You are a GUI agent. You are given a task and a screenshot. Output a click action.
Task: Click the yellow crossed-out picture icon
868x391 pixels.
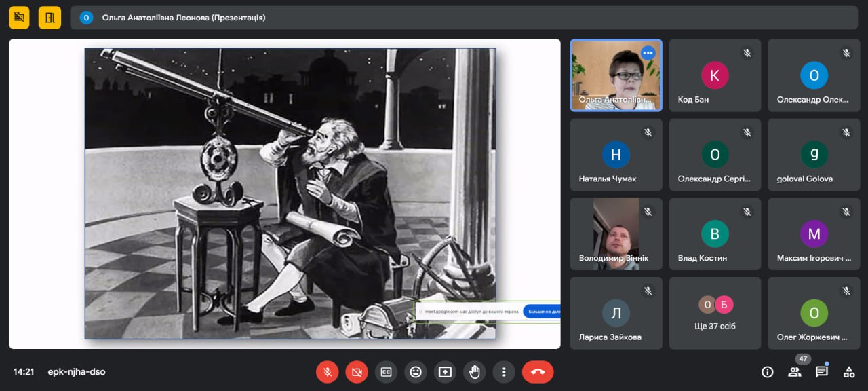coord(19,18)
